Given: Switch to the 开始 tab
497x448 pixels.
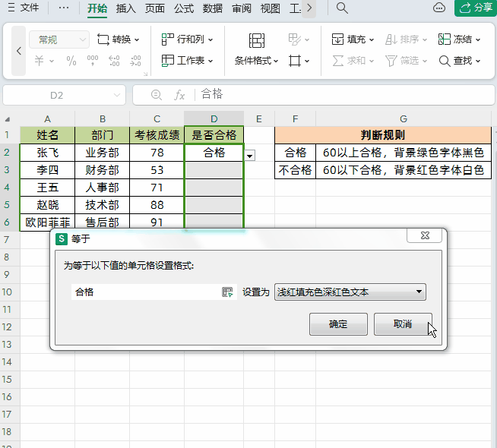Looking at the screenshot, I should pos(97,8).
